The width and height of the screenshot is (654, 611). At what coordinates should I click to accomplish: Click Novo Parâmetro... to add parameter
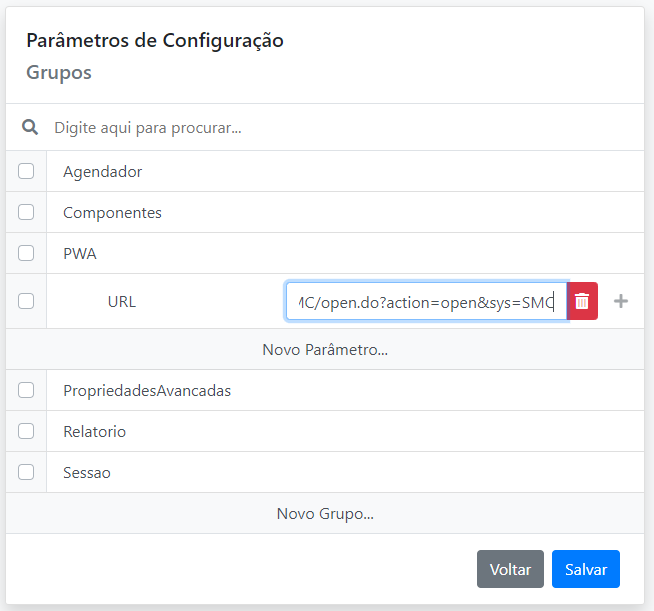(325, 350)
